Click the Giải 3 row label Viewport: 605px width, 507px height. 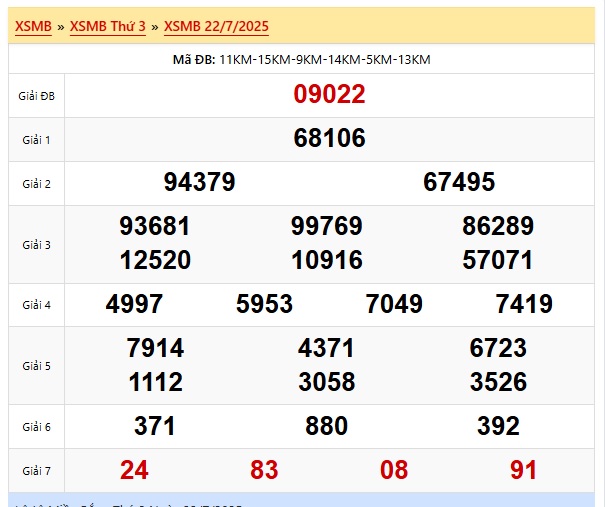pos(36,245)
